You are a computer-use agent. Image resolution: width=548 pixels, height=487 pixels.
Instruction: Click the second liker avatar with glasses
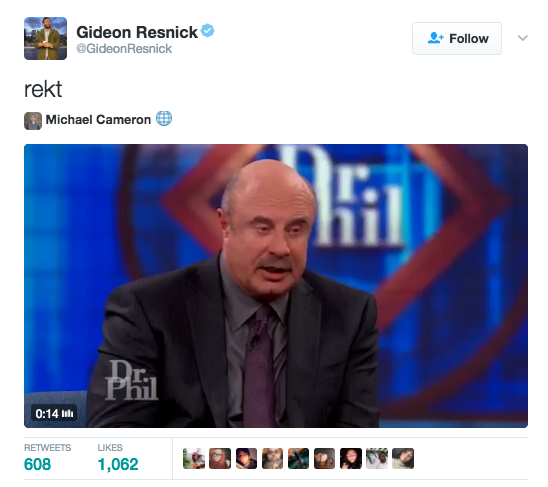tap(220, 458)
